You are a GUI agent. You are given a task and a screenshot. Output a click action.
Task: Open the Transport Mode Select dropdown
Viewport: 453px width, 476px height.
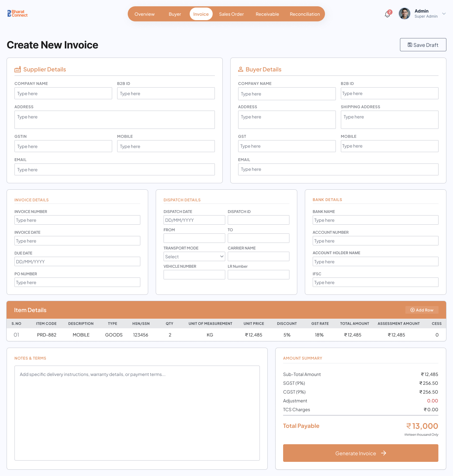point(194,256)
